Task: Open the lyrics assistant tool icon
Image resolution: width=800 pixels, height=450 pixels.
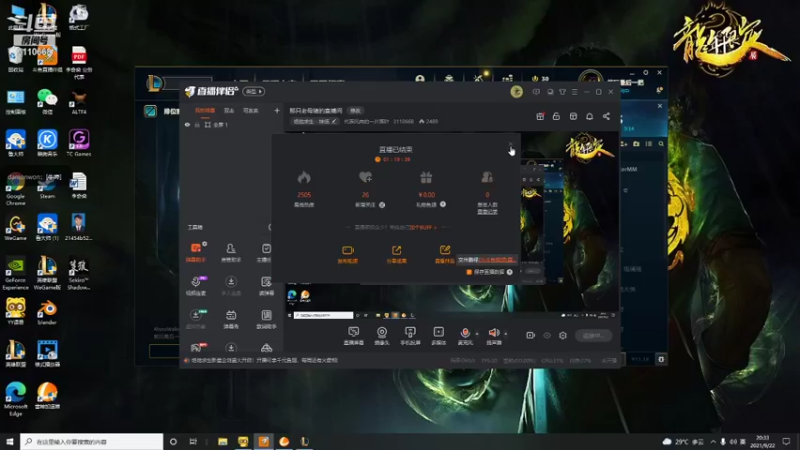Action: [266, 315]
